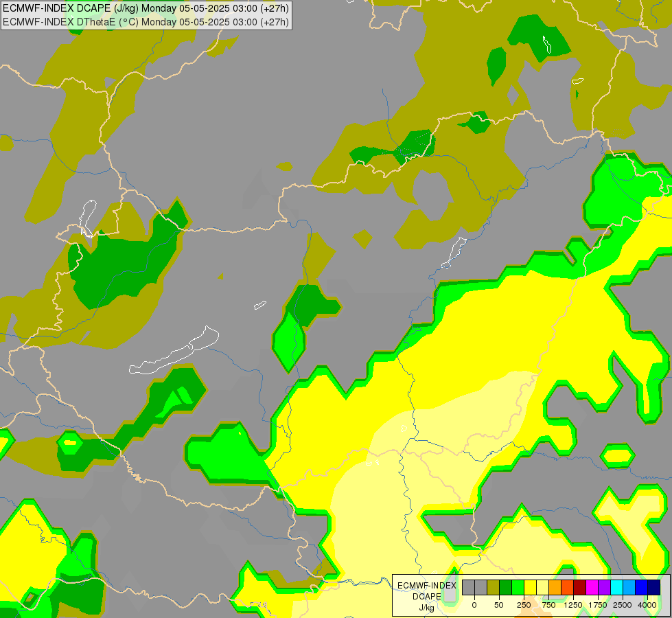Select the orange-red legend swatch
Screen dimensions: 672x618
coord(568,587)
